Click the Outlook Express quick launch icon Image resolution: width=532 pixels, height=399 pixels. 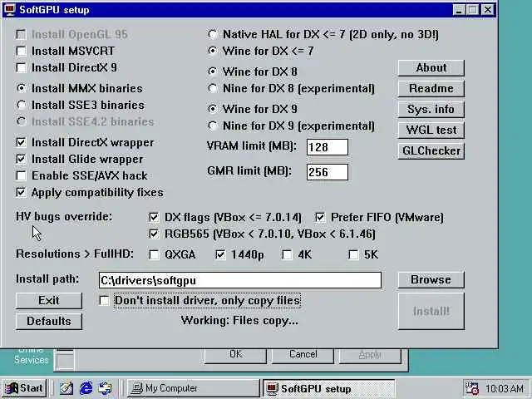coord(106,388)
